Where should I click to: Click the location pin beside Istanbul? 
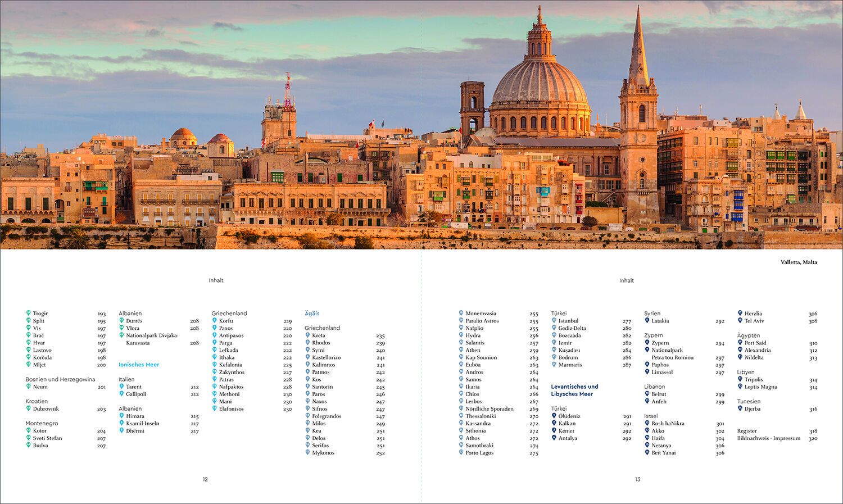[x=554, y=320]
